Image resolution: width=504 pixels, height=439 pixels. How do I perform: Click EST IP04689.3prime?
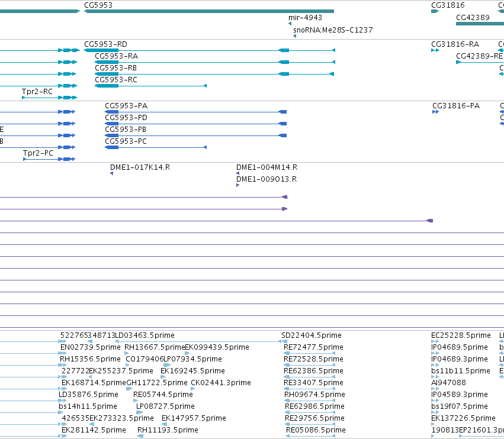coord(460,359)
